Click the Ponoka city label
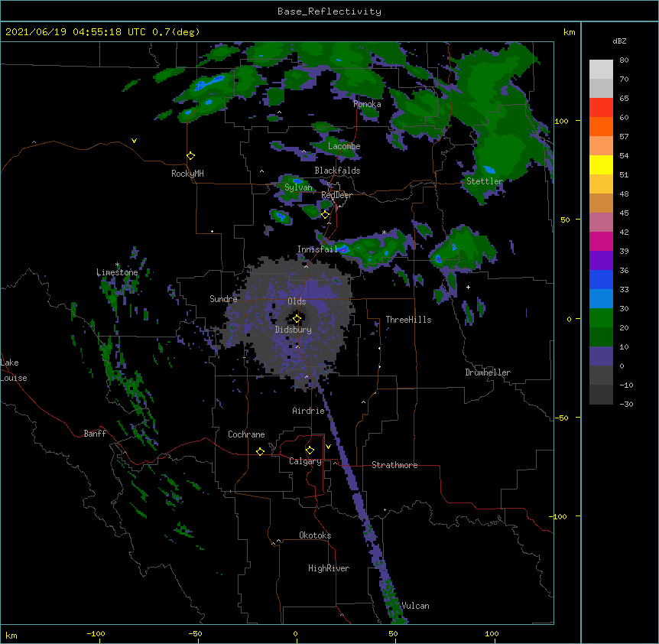 pos(367,104)
